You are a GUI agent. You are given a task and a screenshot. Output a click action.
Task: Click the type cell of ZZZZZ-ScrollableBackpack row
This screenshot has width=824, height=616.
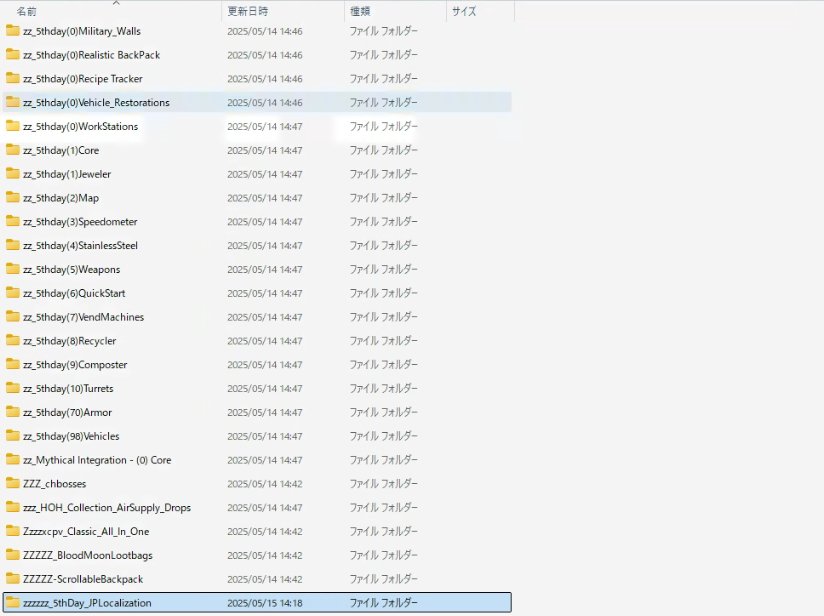[x=384, y=579]
